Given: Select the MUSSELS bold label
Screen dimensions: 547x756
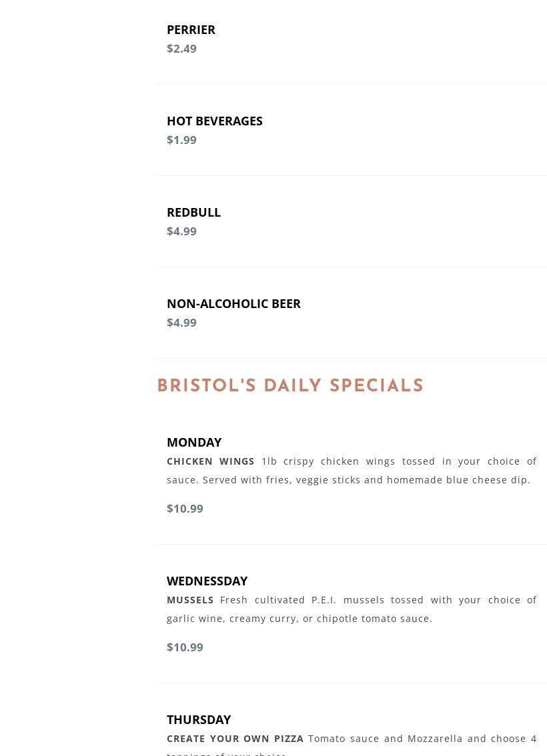Looking at the screenshot, I should [190, 600].
